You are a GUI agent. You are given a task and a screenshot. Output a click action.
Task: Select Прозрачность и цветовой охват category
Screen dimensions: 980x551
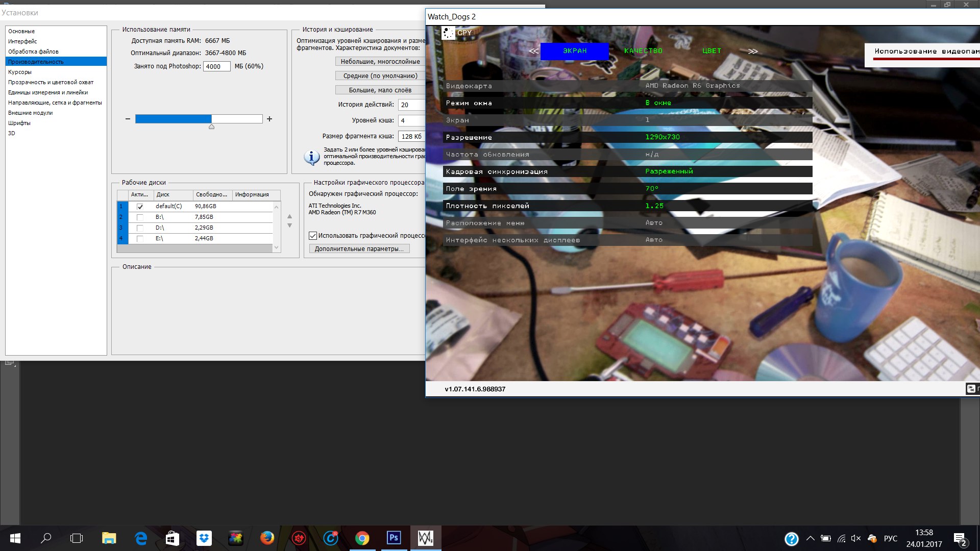coord(56,82)
